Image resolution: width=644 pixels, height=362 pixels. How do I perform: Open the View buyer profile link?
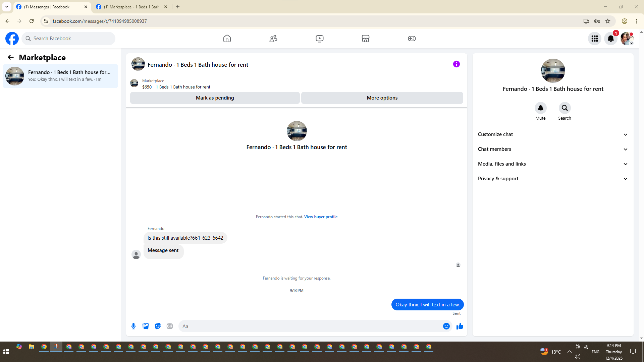pyautogui.click(x=321, y=217)
